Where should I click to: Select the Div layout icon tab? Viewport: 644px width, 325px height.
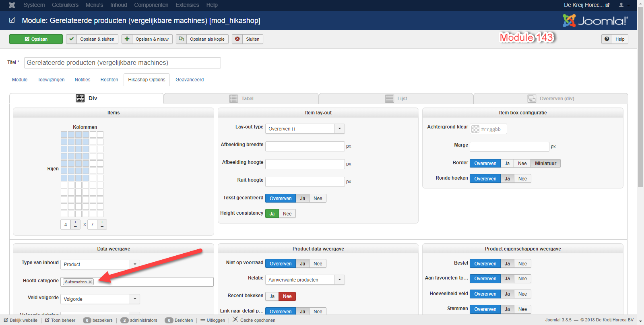coord(80,98)
